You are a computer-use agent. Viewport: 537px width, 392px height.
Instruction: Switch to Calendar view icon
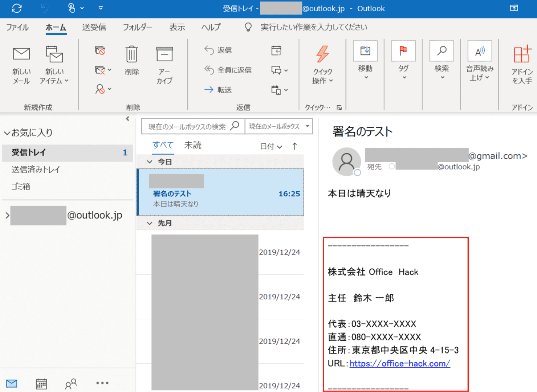coord(41,384)
